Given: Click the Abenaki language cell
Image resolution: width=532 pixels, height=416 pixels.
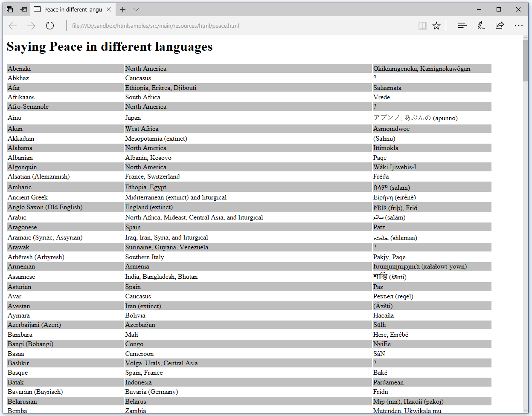Looking at the screenshot, I should (x=65, y=69).
